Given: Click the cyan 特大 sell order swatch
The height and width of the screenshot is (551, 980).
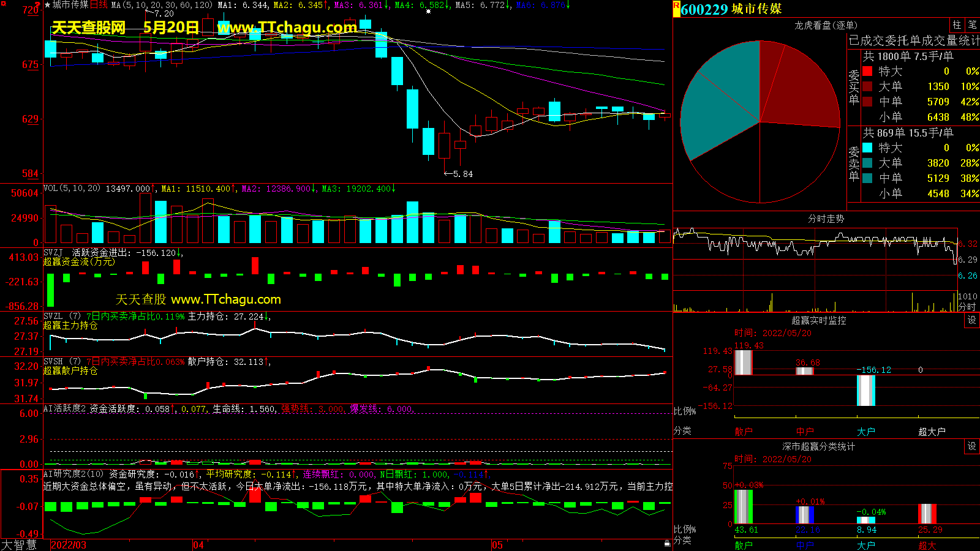Looking at the screenshot, I should 867,148.
